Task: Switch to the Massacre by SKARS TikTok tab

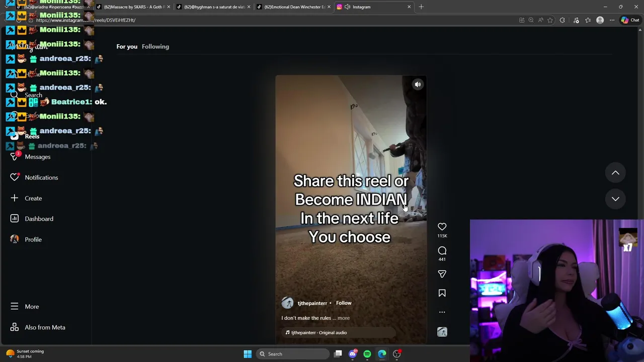Action: pos(133,7)
